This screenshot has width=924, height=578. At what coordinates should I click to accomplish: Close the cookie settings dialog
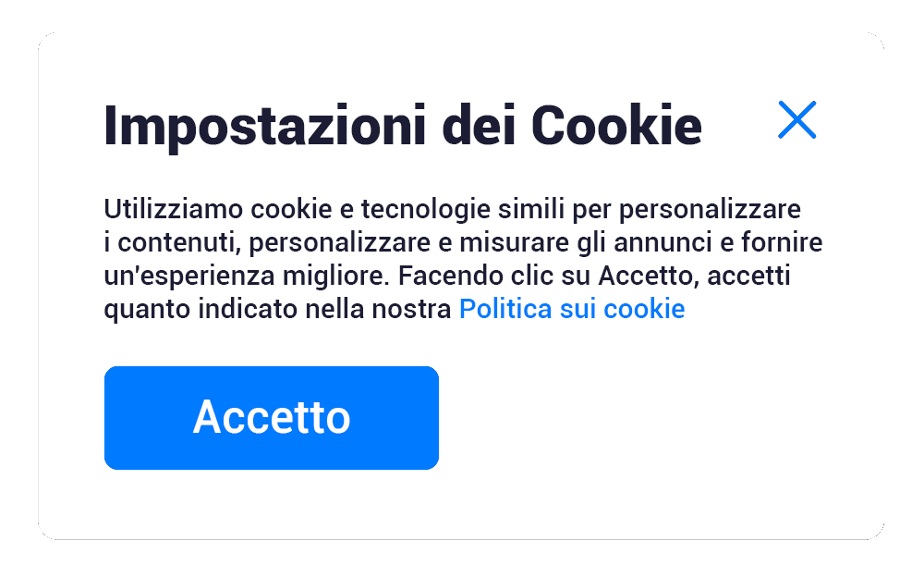(x=796, y=119)
